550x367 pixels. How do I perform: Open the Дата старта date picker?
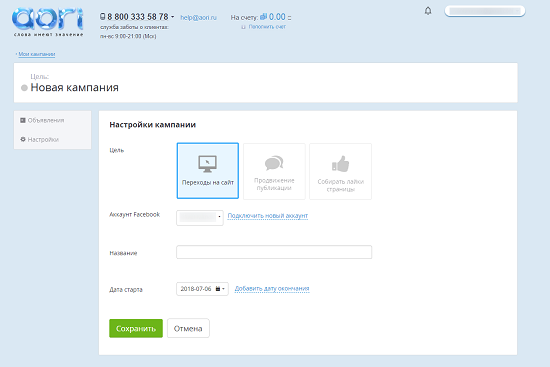coord(202,289)
